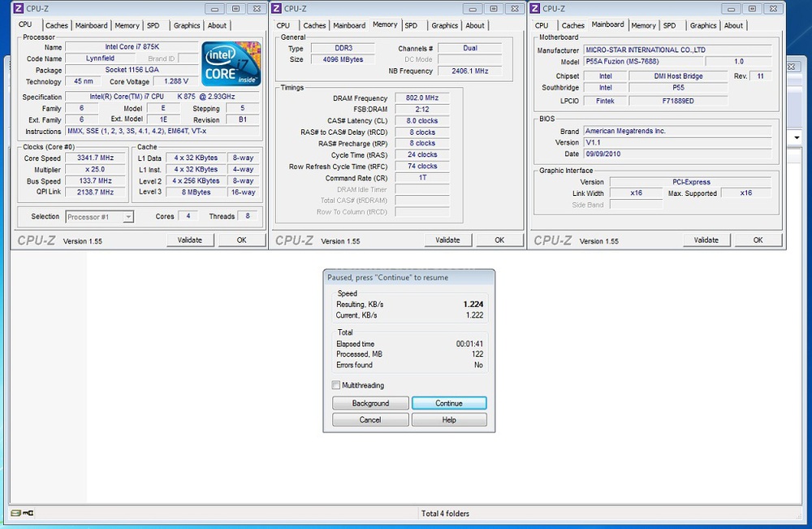Select Graphics tab in the Mainboard window
This screenshot has height=529, width=812.
pos(702,25)
